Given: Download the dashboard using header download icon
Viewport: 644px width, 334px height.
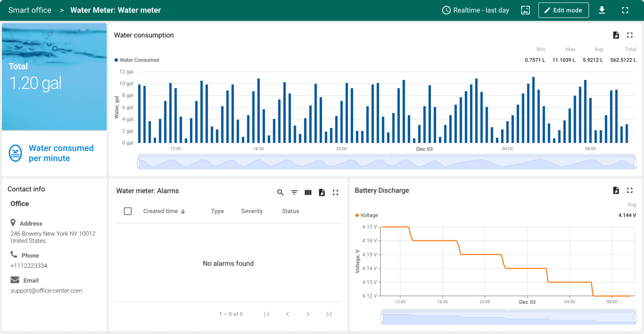Looking at the screenshot, I should click(x=602, y=10).
